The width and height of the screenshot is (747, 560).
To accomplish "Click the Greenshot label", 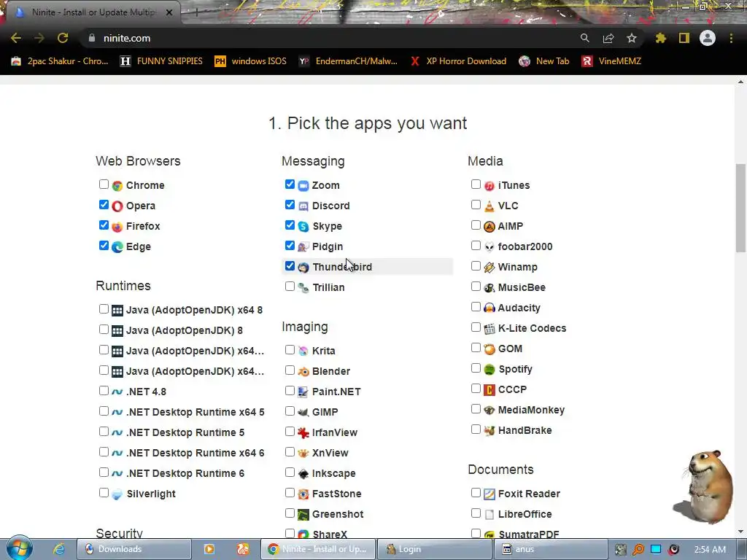I will [x=338, y=514].
